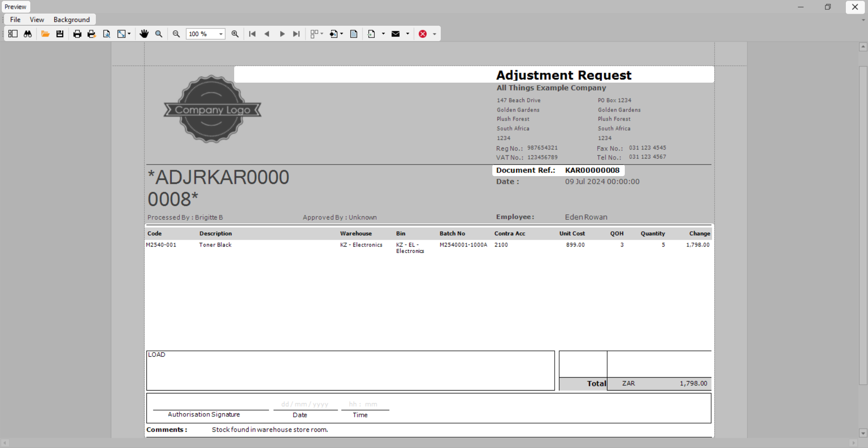Open the 100 % zoom level dropdown
Image resolution: width=868 pixels, height=448 pixels.
(x=221, y=34)
